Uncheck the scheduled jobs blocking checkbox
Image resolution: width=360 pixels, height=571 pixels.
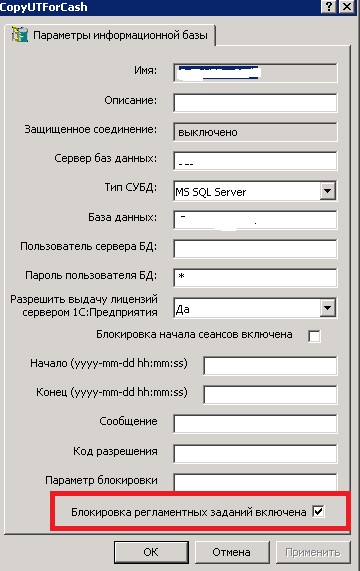click(318, 512)
